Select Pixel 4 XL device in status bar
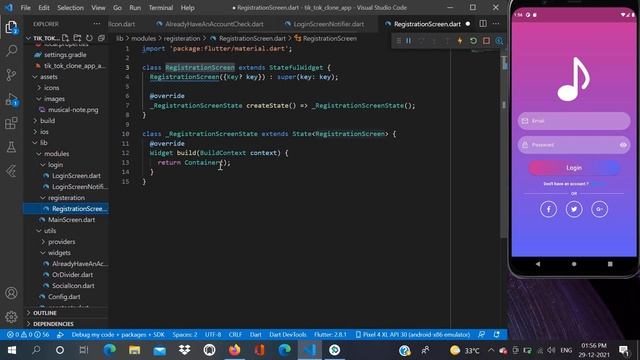This screenshot has width=640, height=360. pos(413,334)
